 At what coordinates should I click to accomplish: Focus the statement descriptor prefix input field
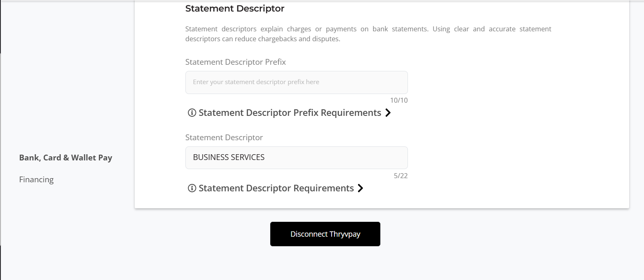pyautogui.click(x=296, y=82)
